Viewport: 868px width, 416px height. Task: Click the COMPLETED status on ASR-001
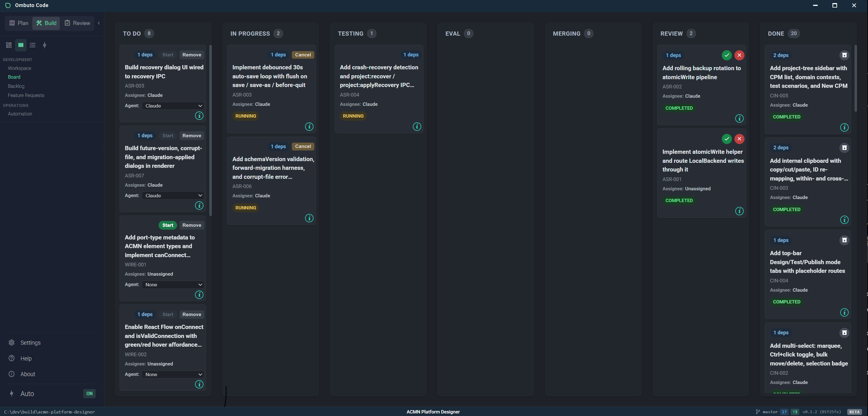pos(679,200)
